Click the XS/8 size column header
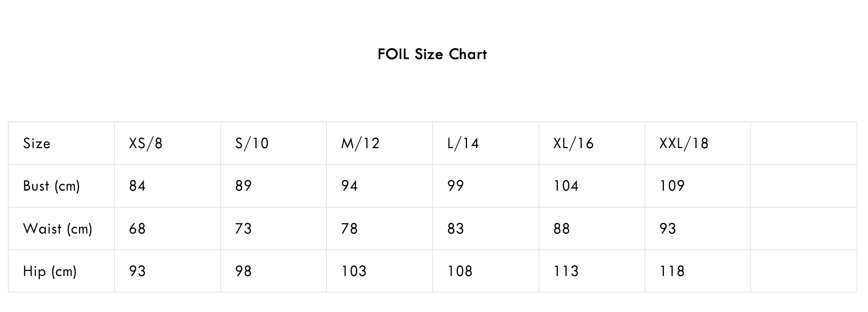868x312 pixels. click(146, 144)
